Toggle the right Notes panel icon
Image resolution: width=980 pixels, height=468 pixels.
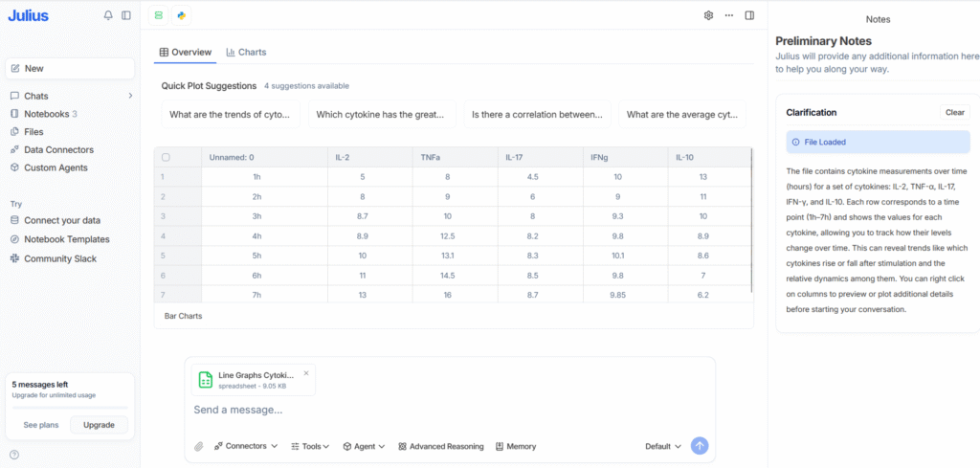click(x=749, y=15)
